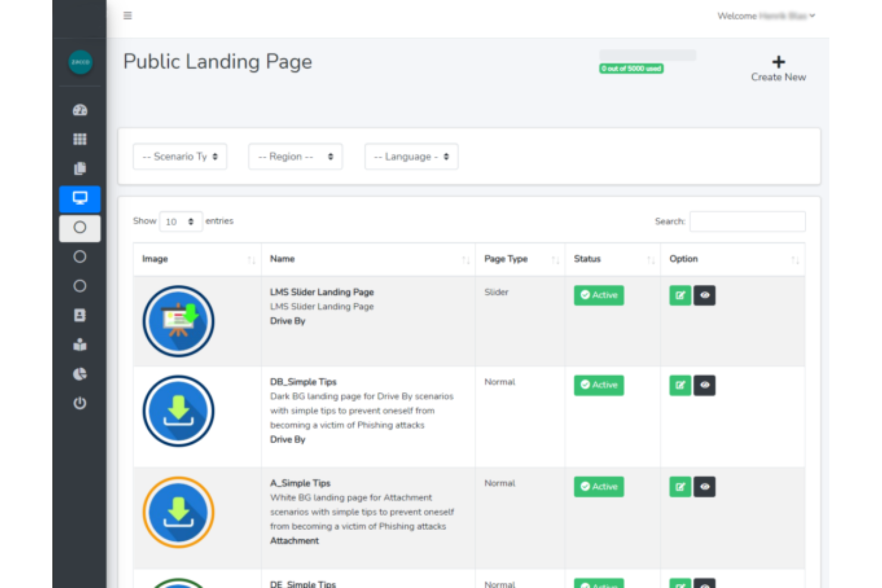The image size is (882, 588).
Task: Sort table by Option column
Action: (732, 259)
